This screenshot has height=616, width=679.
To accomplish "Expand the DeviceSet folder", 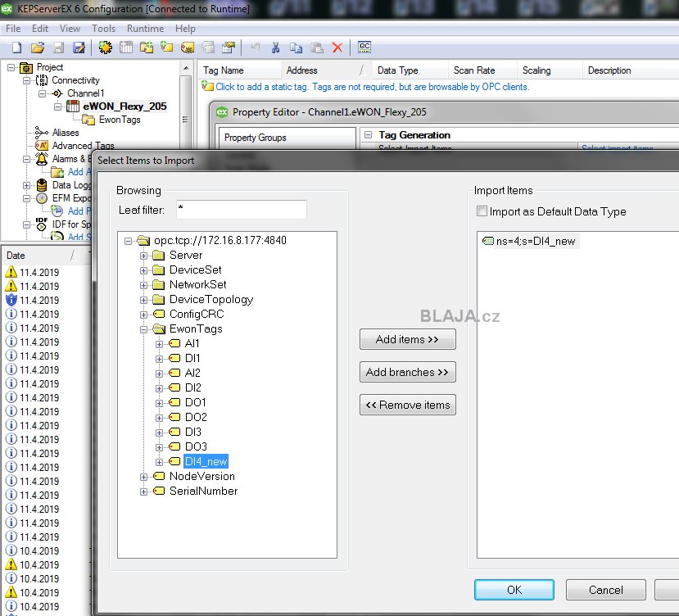I will click(x=144, y=270).
